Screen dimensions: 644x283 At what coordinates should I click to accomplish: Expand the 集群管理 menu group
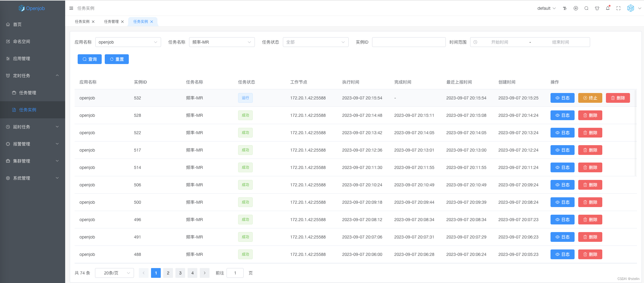[x=33, y=161]
